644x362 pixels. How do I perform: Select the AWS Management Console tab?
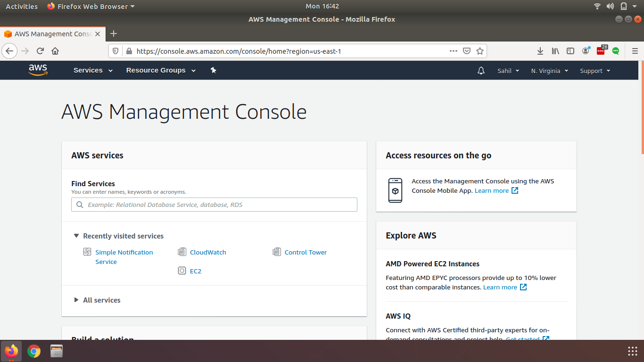click(x=52, y=34)
